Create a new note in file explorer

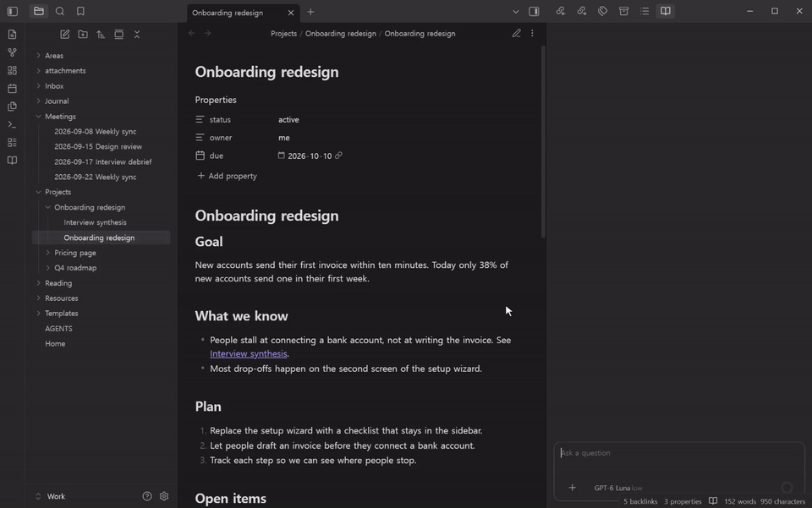point(65,34)
